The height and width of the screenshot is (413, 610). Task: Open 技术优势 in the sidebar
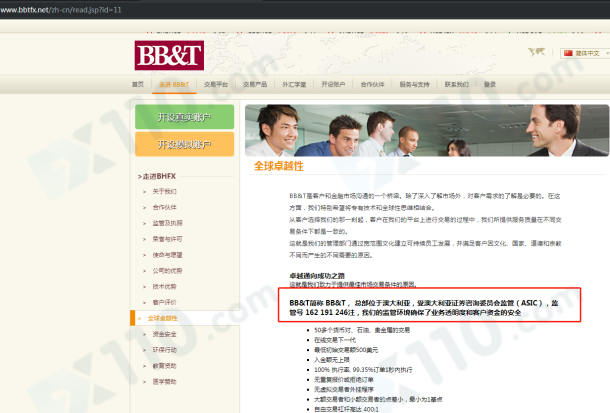[164, 287]
